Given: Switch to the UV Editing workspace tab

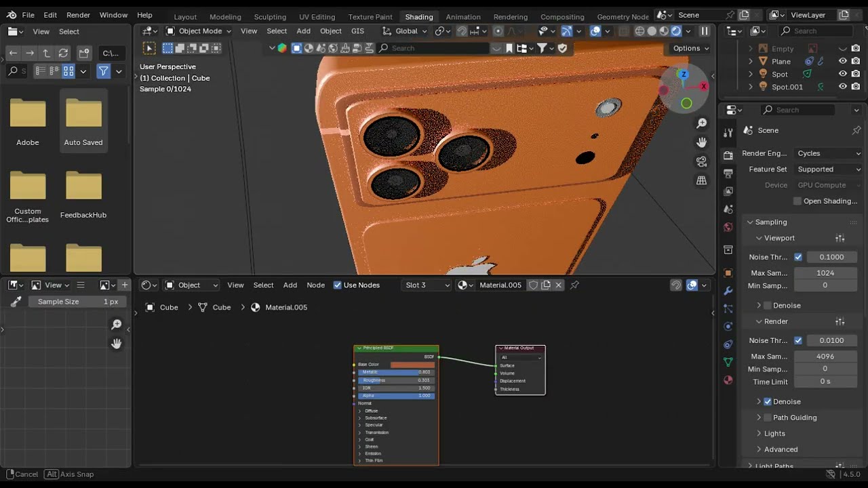Looking at the screenshot, I should coord(317,16).
